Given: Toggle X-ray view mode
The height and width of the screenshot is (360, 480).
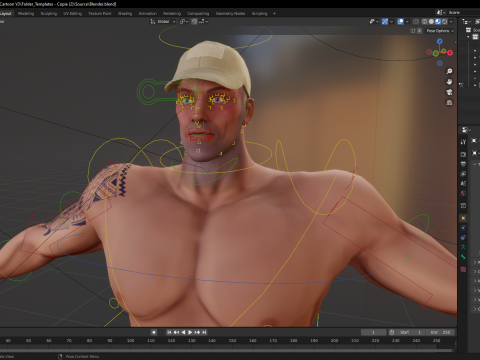Looking at the screenshot, I should click(416, 21).
